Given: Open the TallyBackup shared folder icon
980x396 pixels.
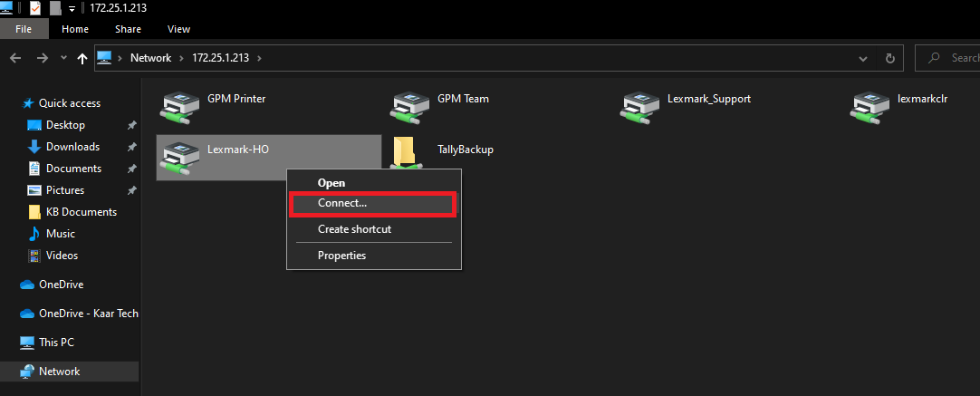Looking at the screenshot, I should click(405, 152).
